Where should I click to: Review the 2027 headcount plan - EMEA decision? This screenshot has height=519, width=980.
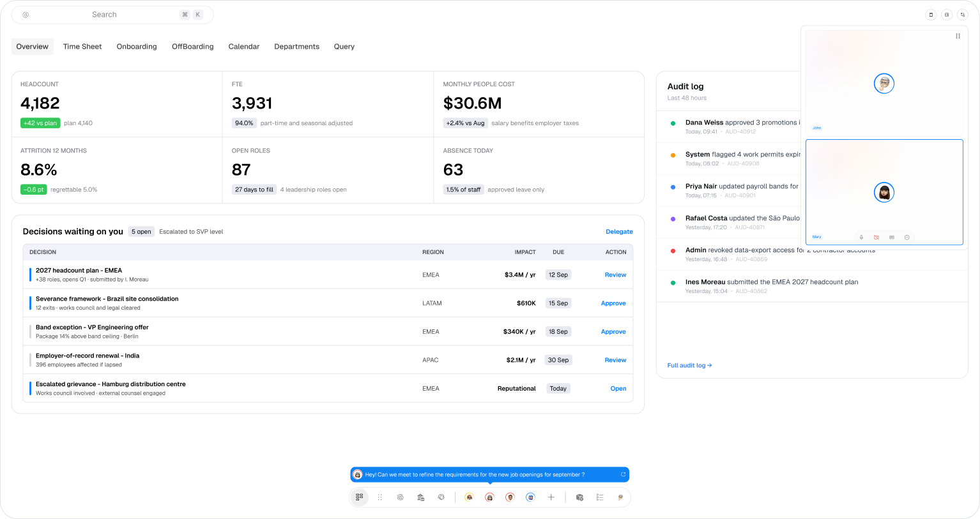pos(615,275)
